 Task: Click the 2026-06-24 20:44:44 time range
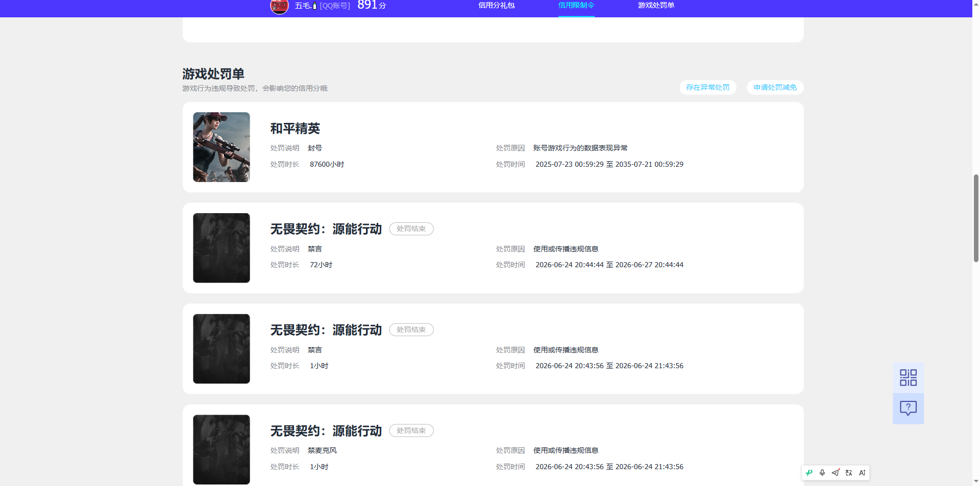click(x=609, y=265)
